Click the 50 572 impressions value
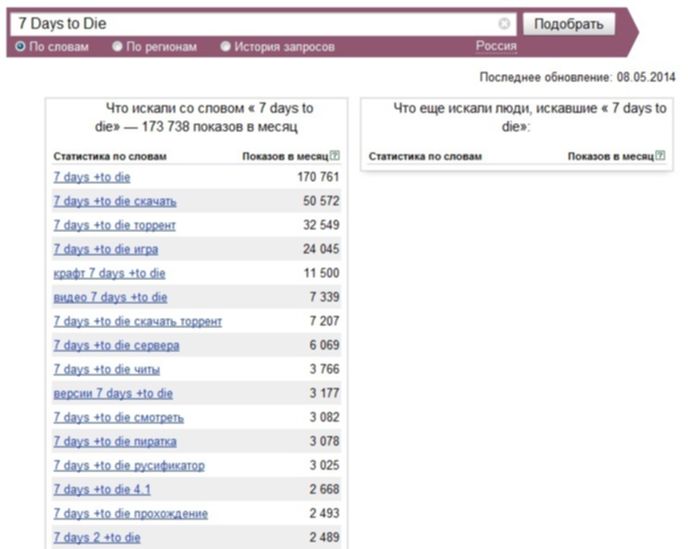Image resolution: width=688 pixels, height=549 pixels. [321, 201]
